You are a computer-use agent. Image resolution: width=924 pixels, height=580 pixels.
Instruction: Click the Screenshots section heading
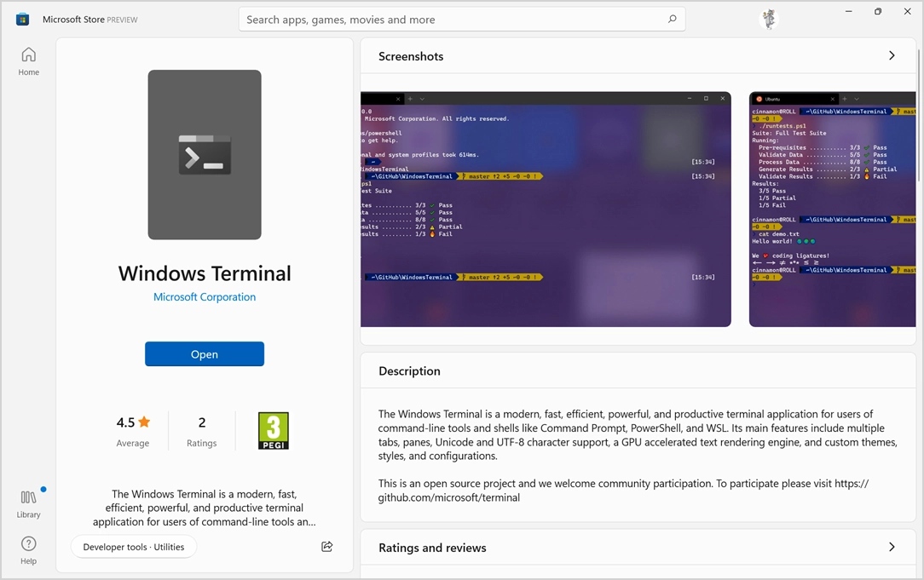click(x=411, y=56)
